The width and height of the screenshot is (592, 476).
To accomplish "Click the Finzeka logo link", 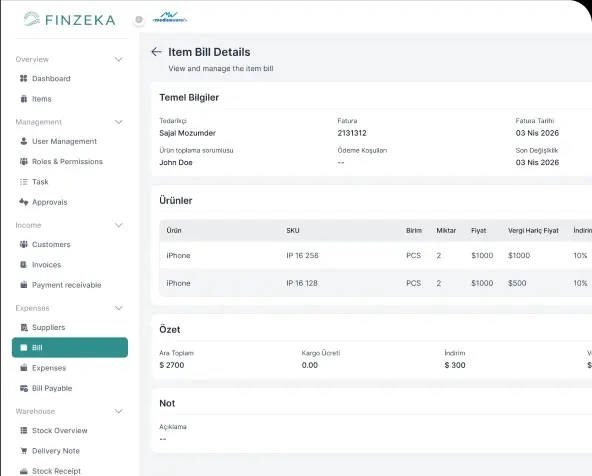I will pos(69,19).
